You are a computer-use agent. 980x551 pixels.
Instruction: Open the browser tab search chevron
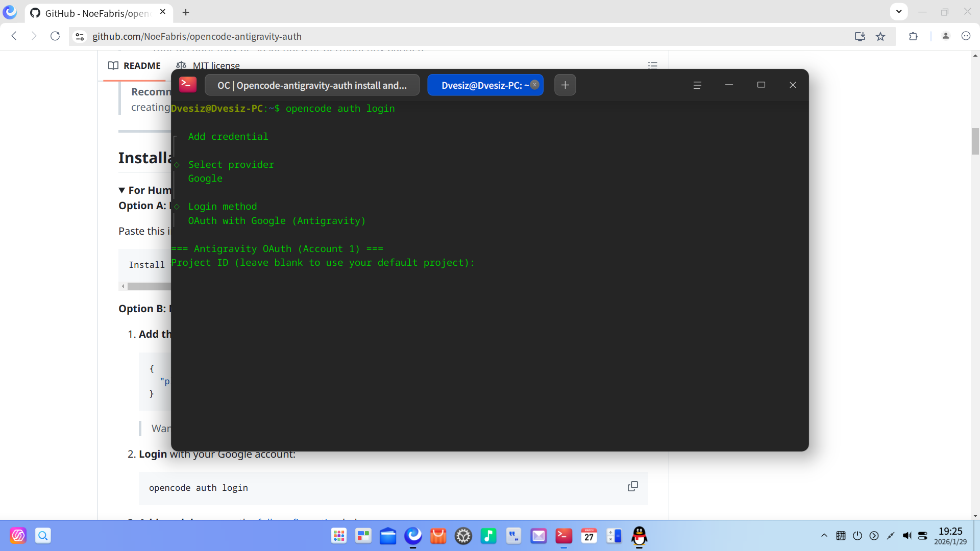coord(898,11)
